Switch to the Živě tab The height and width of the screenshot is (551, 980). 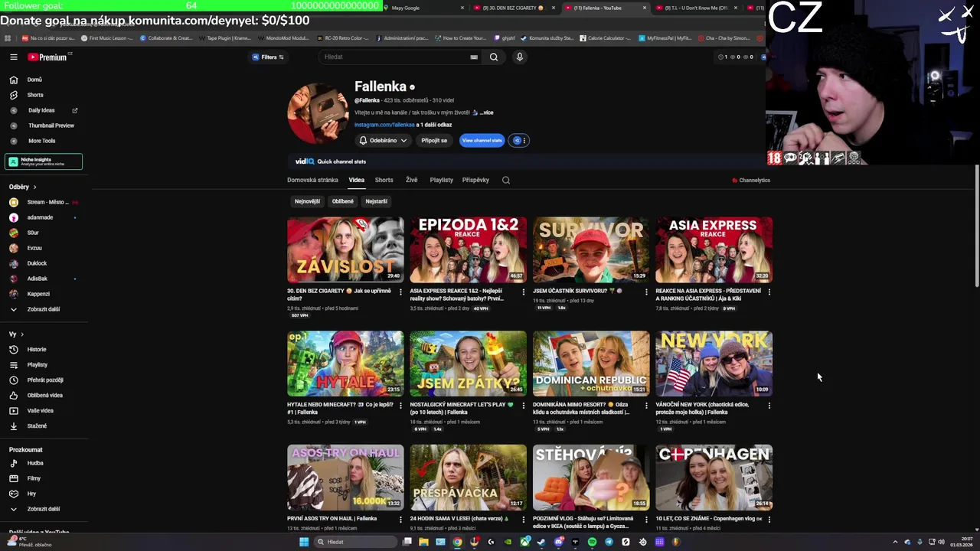[x=411, y=180]
